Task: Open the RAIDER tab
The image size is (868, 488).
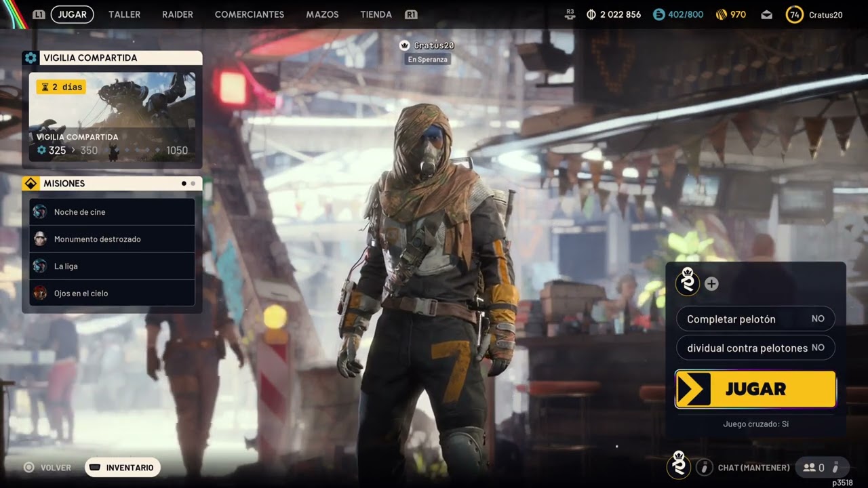Action: tap(178, 14)
